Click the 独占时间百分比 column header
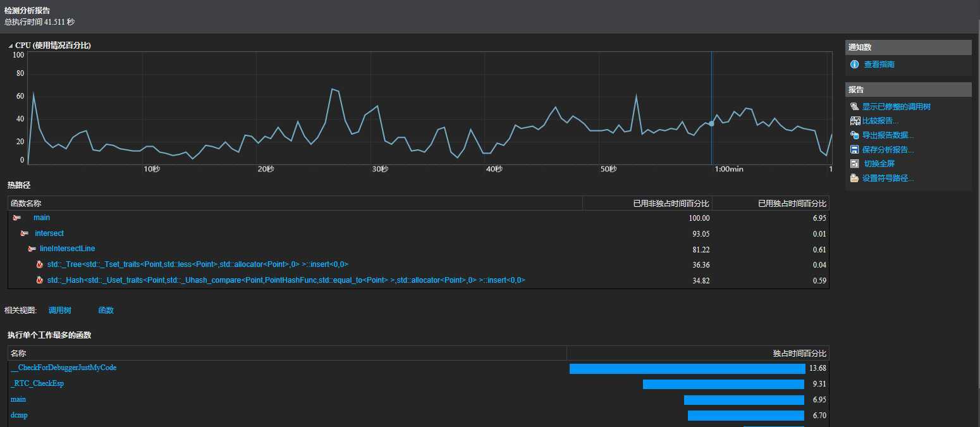The image size is (980, 427). [698, 353]
